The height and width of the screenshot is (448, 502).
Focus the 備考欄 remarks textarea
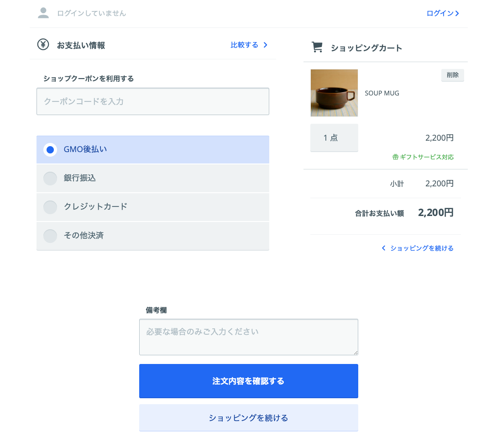pos(248,337)
